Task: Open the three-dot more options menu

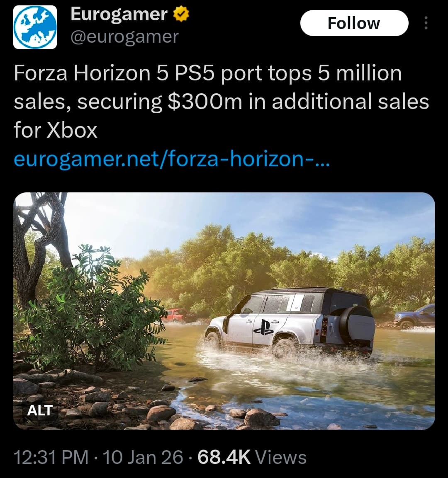Action: (426, 23)
